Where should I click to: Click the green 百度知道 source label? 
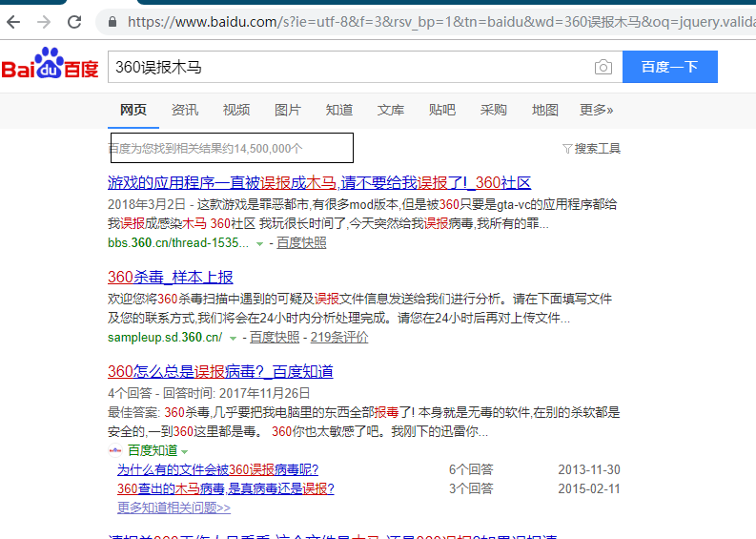(x=153, y=450)
